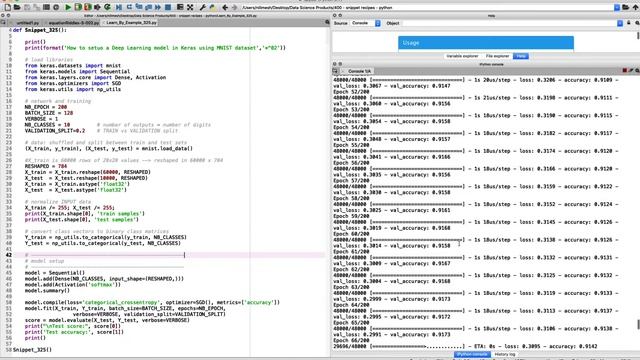
Task: Open a file with the toolbar folder icon
Action: (x=17, y=7)
